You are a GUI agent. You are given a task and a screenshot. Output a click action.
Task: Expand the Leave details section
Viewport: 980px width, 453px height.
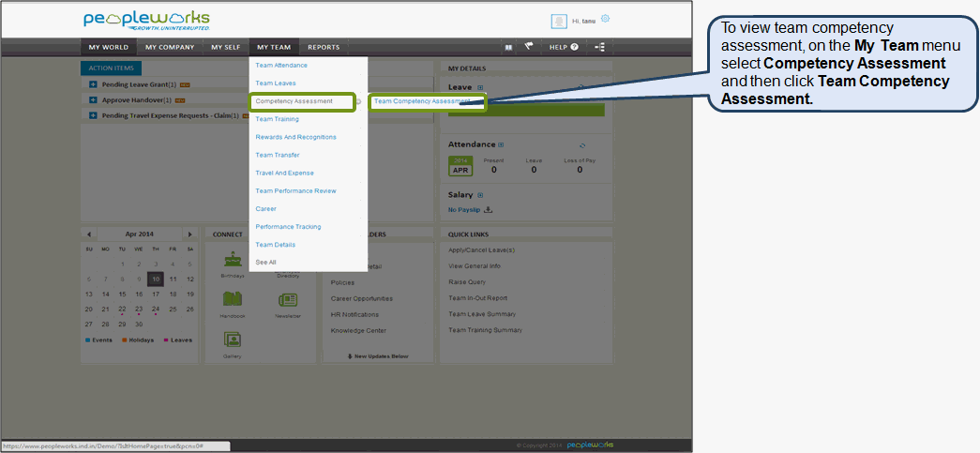click(480, 87)
